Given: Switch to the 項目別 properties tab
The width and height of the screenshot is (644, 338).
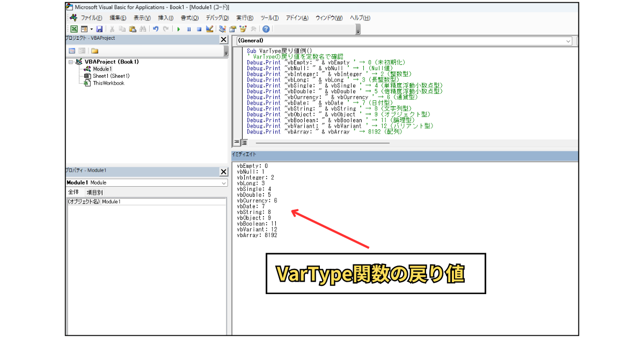Looking at the screenshot, I should [94, 192].
